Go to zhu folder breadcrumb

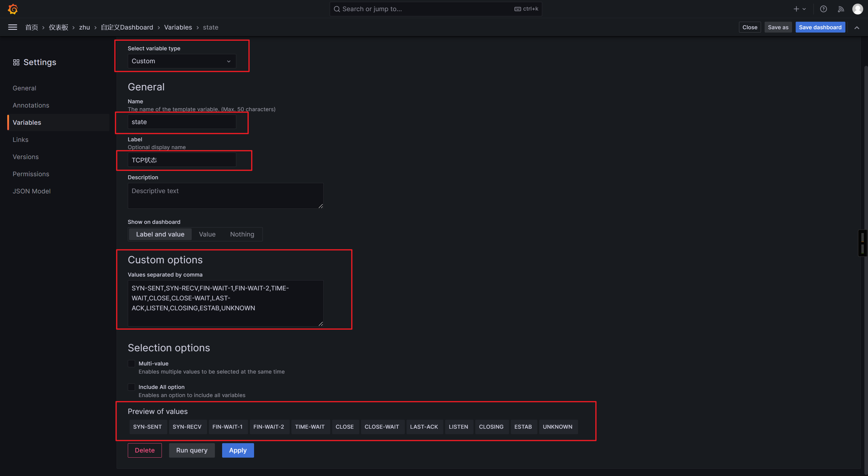click(x=84, y=27)
